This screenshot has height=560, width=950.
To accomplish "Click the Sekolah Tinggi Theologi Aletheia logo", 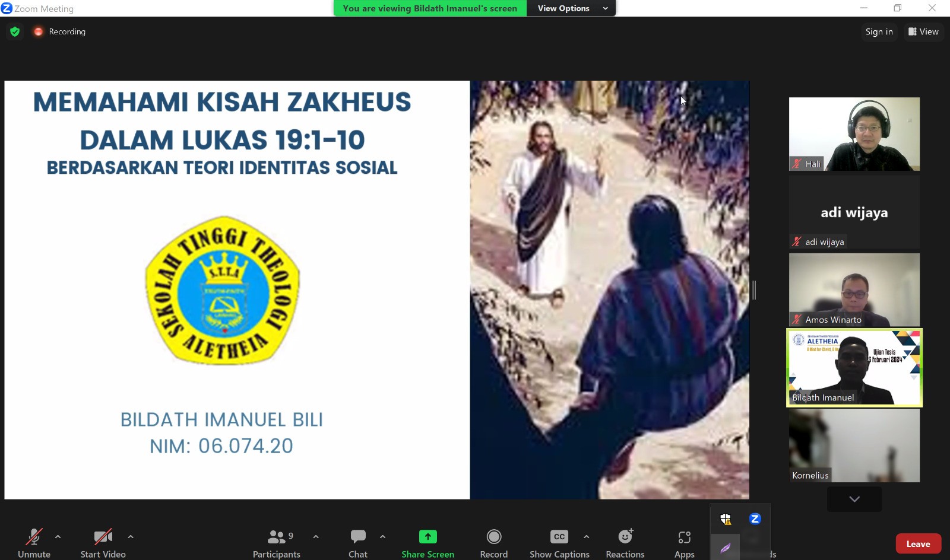I will click(x=223, y=290).
